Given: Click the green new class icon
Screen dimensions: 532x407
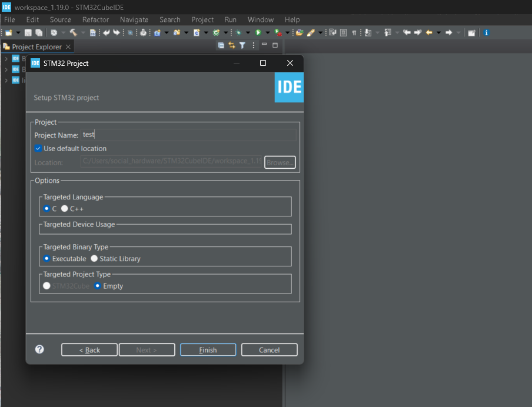Looking at the screenshot, I should [x=216, y=32].
